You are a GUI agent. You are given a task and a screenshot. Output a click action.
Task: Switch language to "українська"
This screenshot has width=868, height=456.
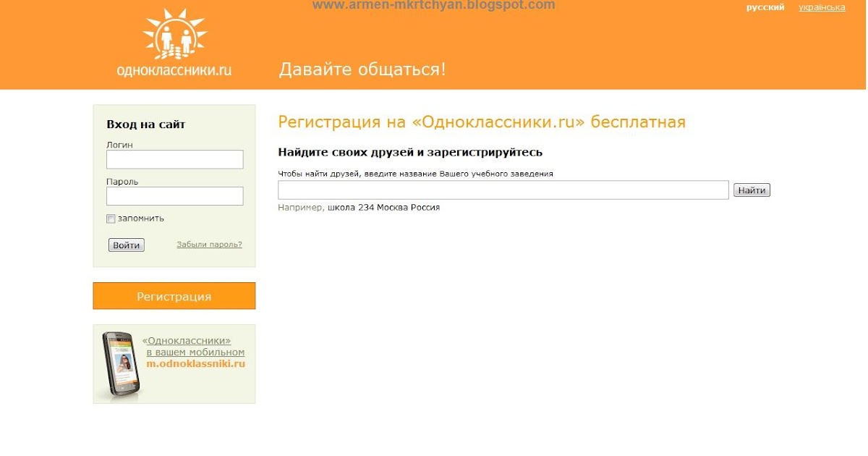click(822, 7)
